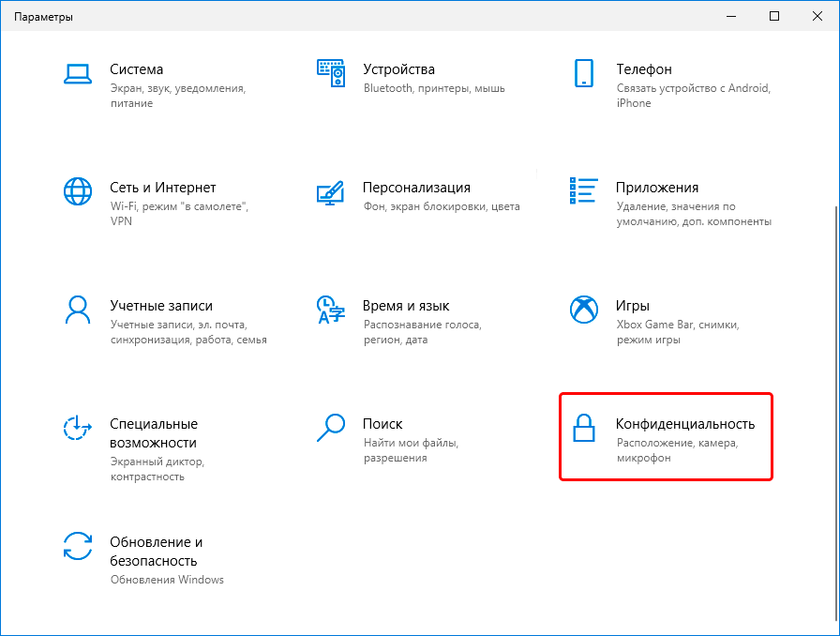Select the Телефон phone icon
This screenshot has width=840, height=636.
pyautogui.click(x=583, y=73)
